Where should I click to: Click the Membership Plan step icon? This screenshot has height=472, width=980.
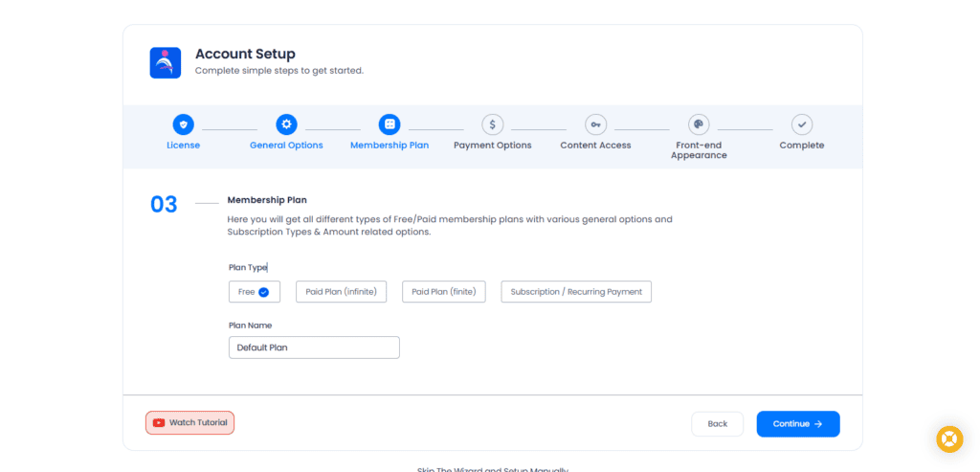coord(390,124)
